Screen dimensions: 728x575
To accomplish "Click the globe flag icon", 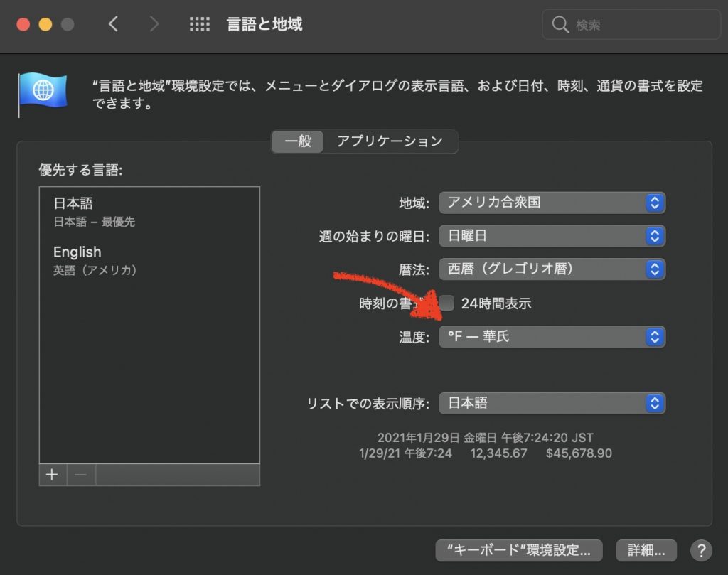I will click(43, 92).
